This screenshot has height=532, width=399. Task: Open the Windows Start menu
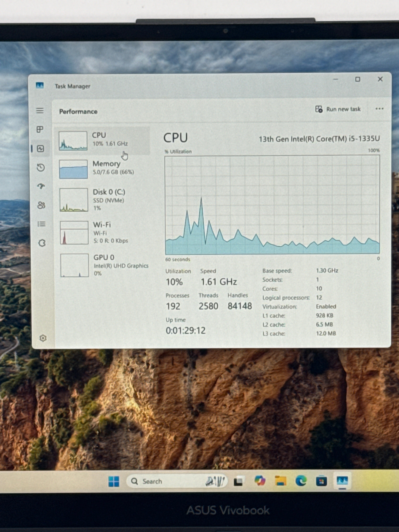pyautogui.click(x=114, y=481)
